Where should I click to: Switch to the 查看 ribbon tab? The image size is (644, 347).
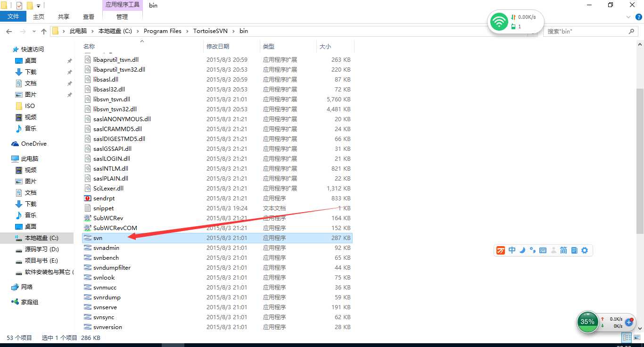[x=89, y=17]
